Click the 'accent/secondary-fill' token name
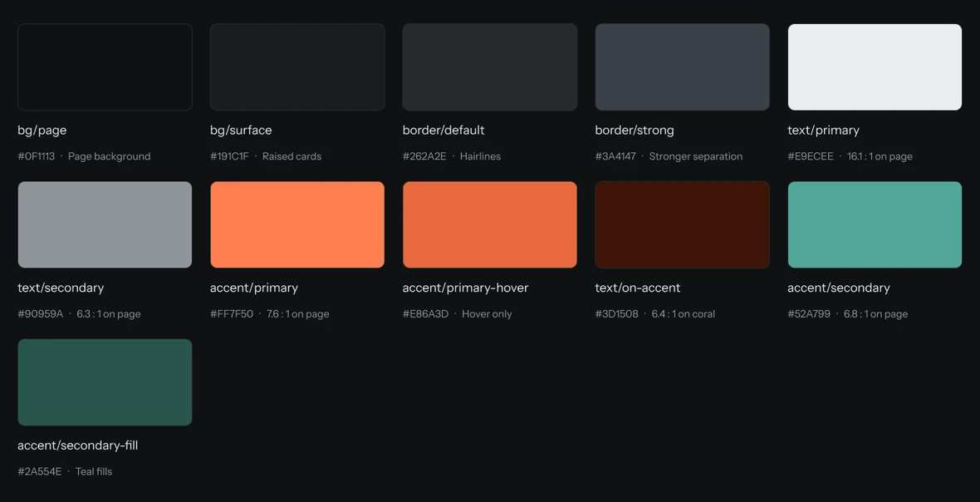980x502 pixels. (x=78, y=445)
